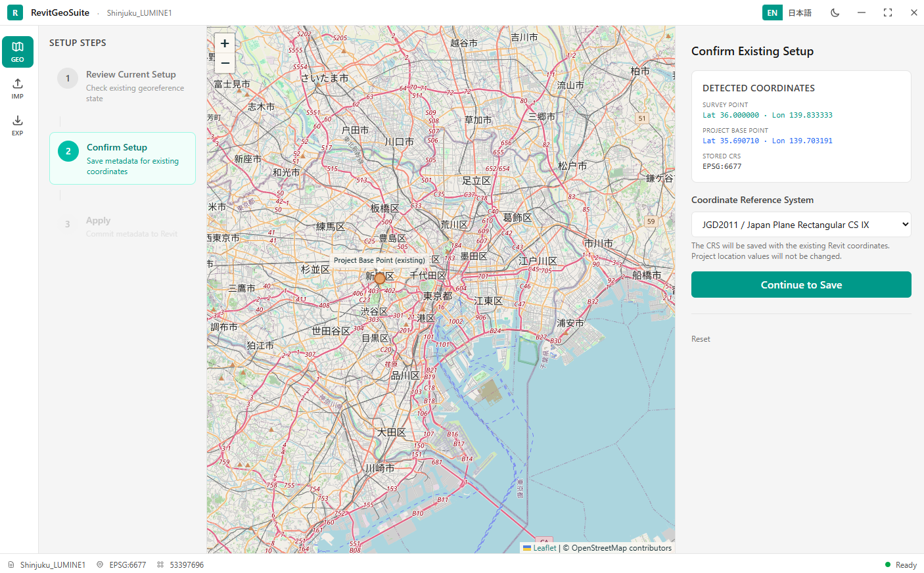Zoom out on the map
This screenshot has width=924, height=573.
pyautogui.click(x=225, y=63)
